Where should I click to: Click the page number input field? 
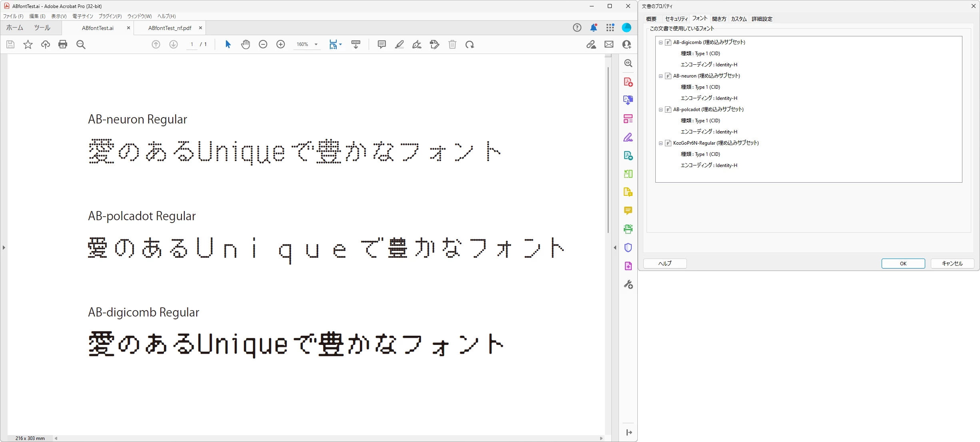pos(192,44)
